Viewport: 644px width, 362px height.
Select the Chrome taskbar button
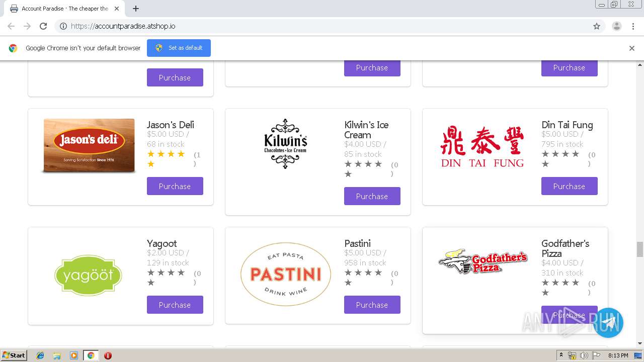[91, 355]
